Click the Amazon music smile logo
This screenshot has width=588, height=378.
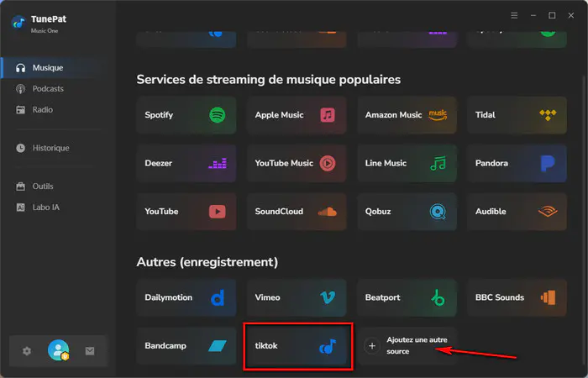pyautogui.click(x=438, y=115)
